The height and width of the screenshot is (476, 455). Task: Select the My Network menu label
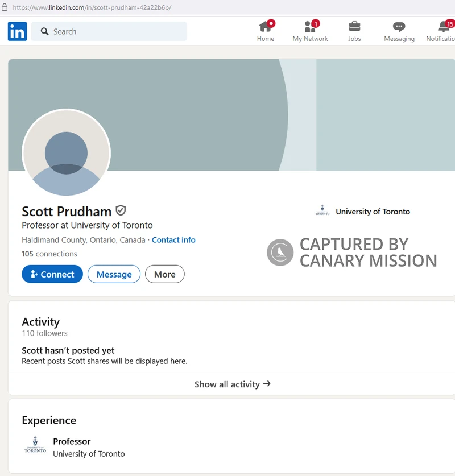pyautogui.click(x=310, y=39)
